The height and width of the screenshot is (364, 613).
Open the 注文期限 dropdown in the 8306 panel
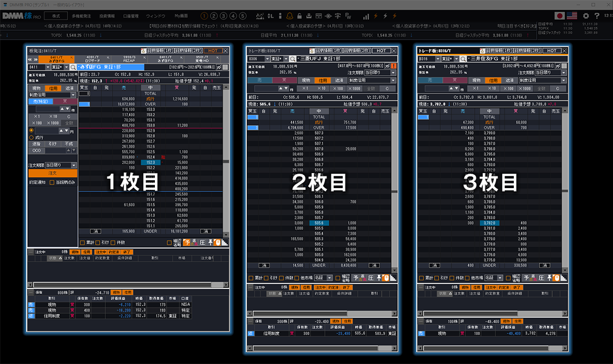pyautogui.click(x=380, y=73)
